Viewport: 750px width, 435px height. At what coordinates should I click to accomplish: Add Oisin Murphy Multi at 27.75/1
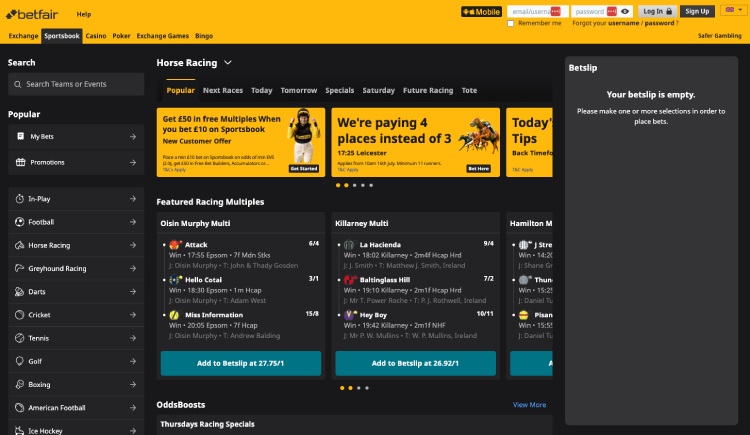(x=241, y=363)
